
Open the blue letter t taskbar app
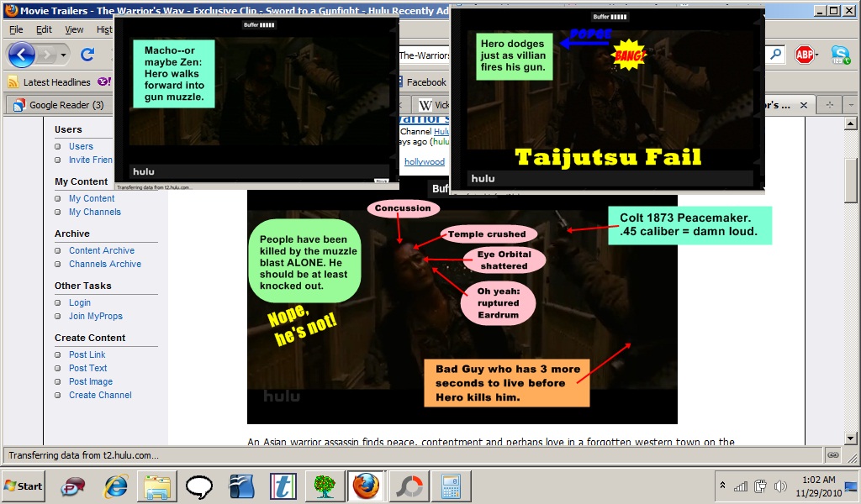[283, 486]
